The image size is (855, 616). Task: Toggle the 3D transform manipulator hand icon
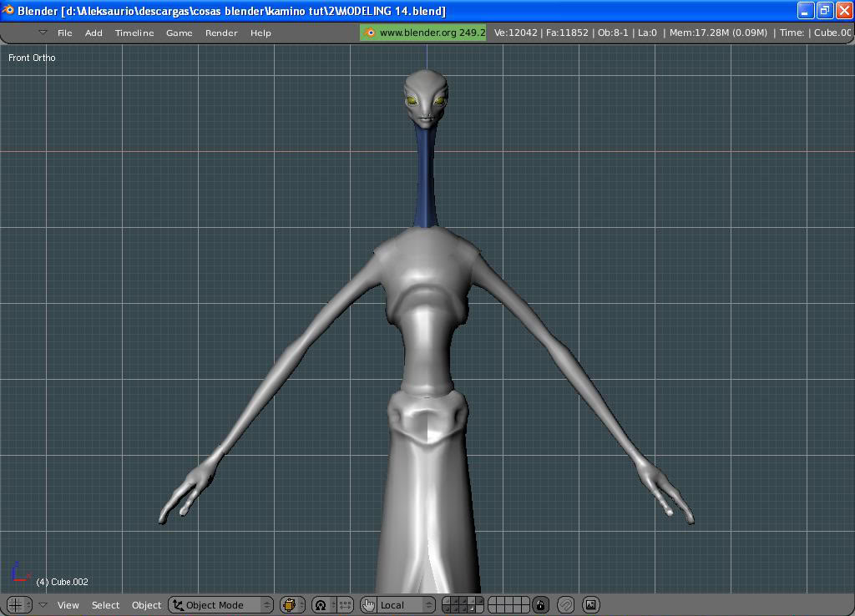(368, 605)
